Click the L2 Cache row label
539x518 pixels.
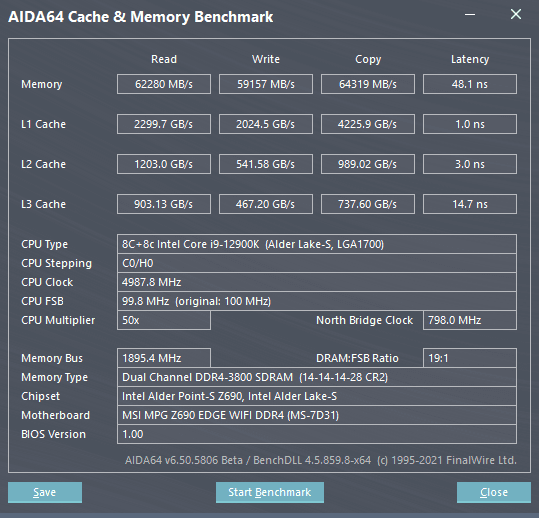point(43,164)
